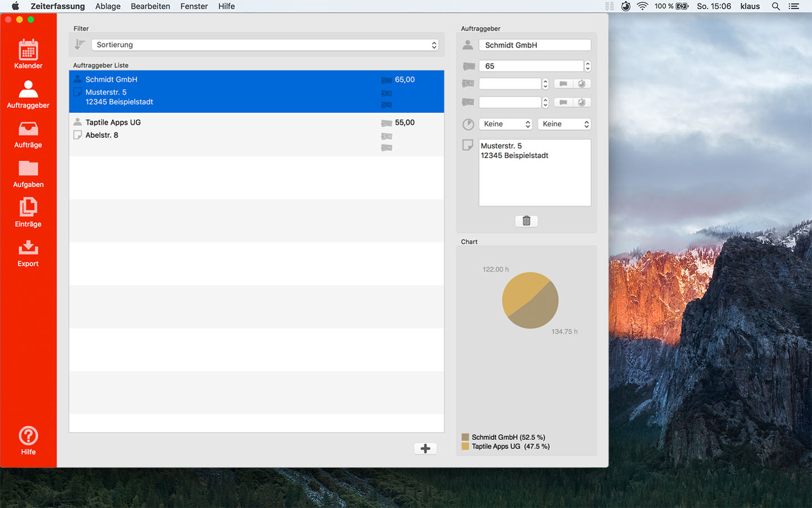Open Notification Center in the menu bar
The image size is (812, 508).
click(x=794, y=6)
